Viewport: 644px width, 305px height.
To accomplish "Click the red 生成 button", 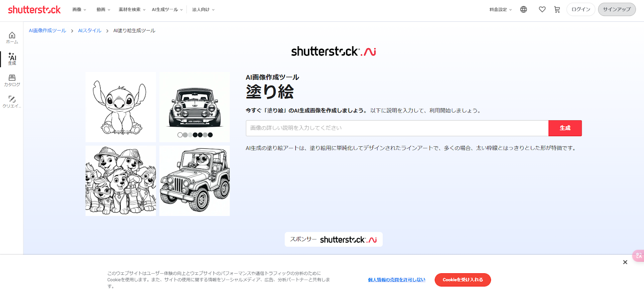I will [565, 128].
